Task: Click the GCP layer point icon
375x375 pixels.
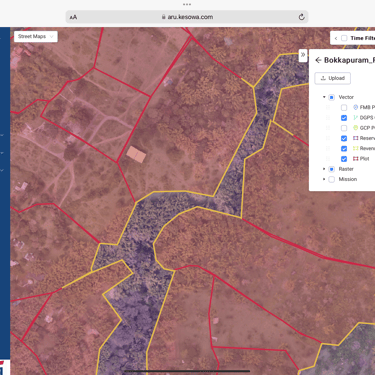Action: coord(355,128)
